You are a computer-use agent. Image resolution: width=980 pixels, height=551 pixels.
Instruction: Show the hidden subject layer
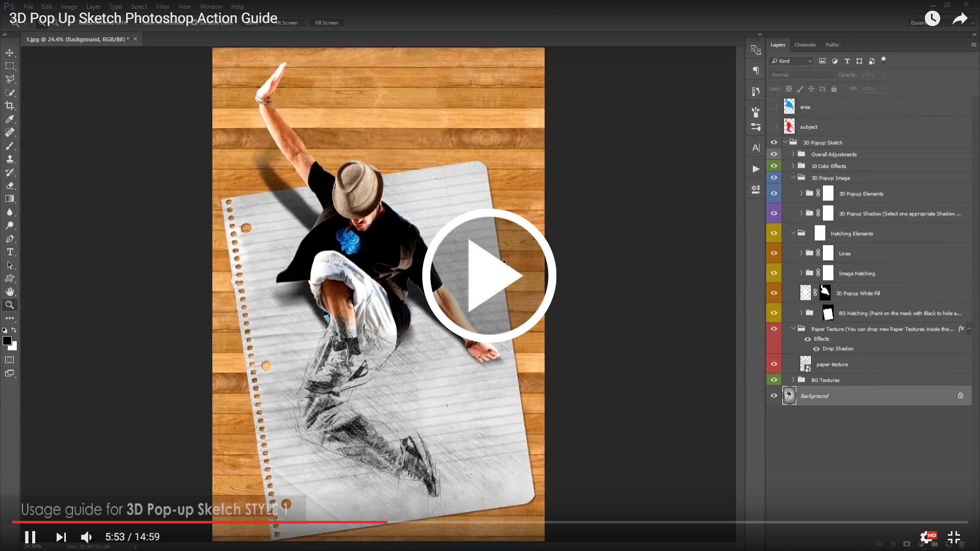tap(774, 127)
